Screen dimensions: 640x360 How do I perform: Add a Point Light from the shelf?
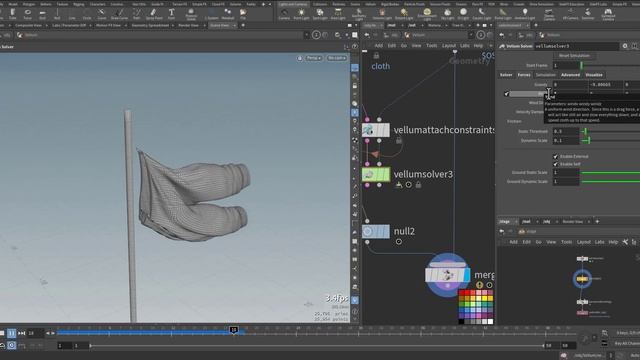[301, 14]
